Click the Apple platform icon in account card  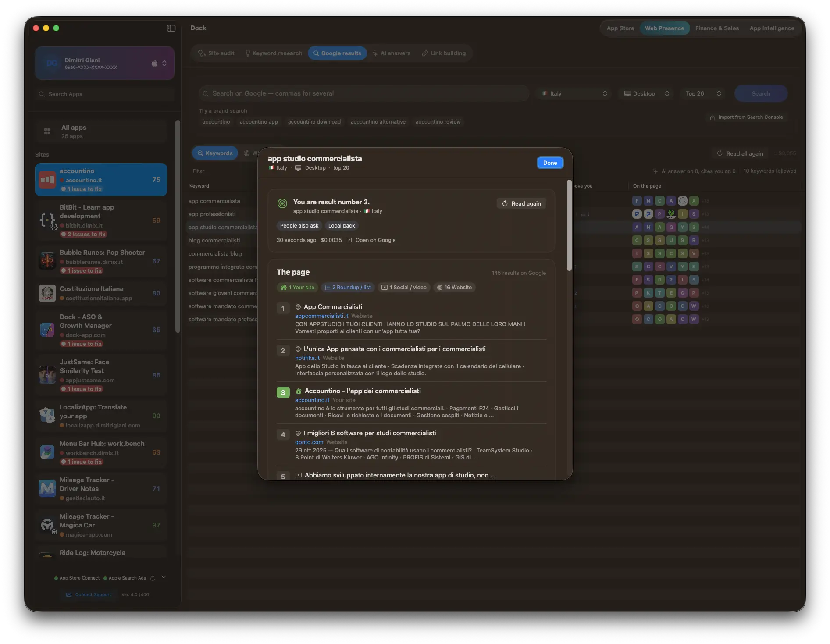(x=154, y=63)
